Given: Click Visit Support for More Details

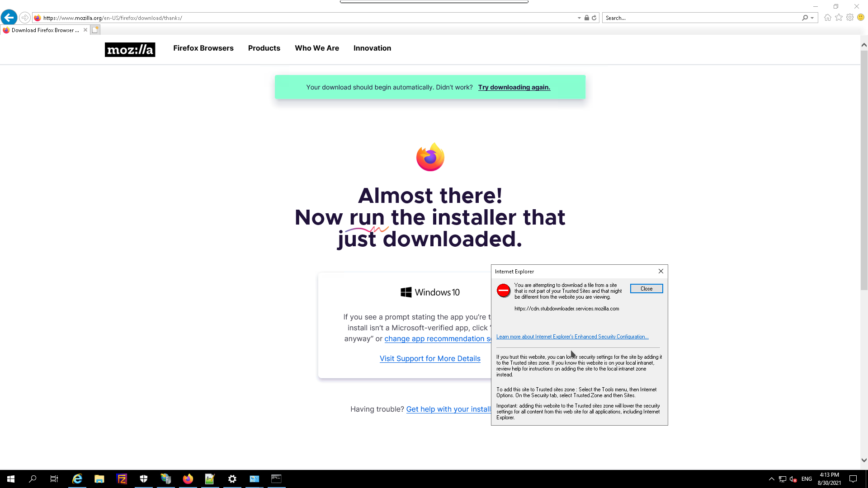Looking at the screenshot, I should click(x=429, y=358).
